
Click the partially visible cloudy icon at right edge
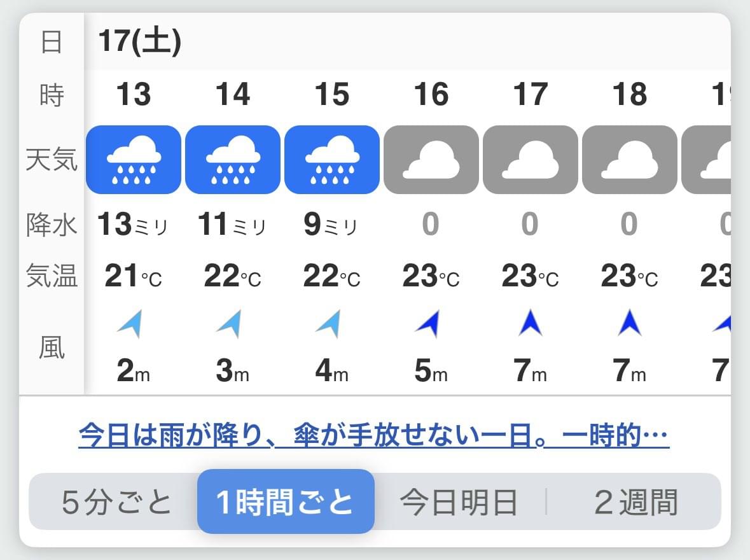pyautogui.click(x=706, y=160)
